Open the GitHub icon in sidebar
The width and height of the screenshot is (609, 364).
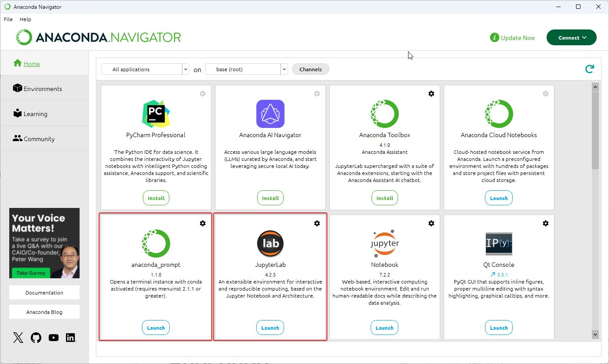36,338
